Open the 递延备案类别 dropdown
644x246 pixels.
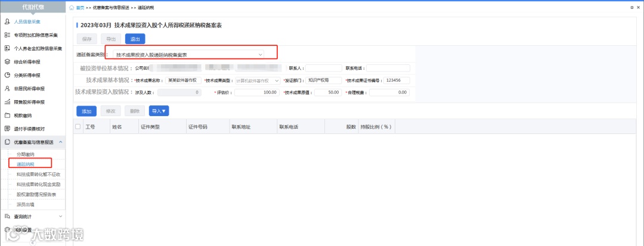[x=189, y=54]
